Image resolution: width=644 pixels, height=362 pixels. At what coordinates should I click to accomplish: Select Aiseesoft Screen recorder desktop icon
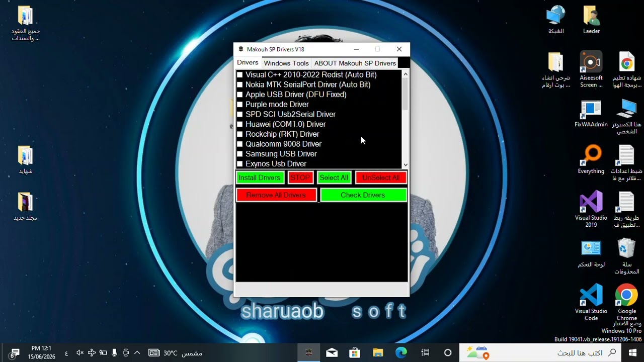[591, 69]
